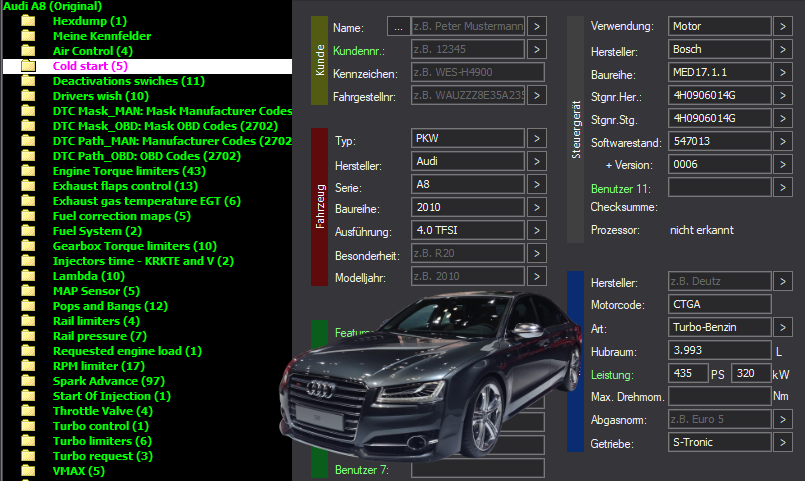Click the folder icon beside Meine Kennfelder

tap(28, 36)
